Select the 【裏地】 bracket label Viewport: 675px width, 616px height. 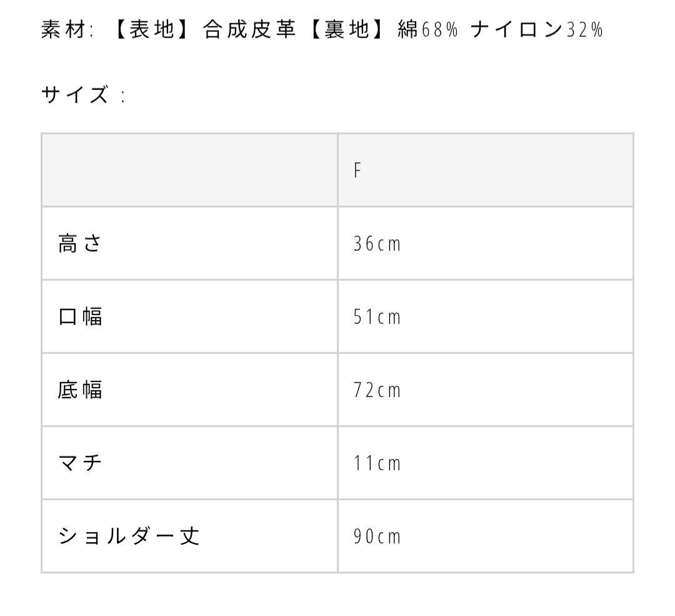pyautogui.click(x=346, y=30)
